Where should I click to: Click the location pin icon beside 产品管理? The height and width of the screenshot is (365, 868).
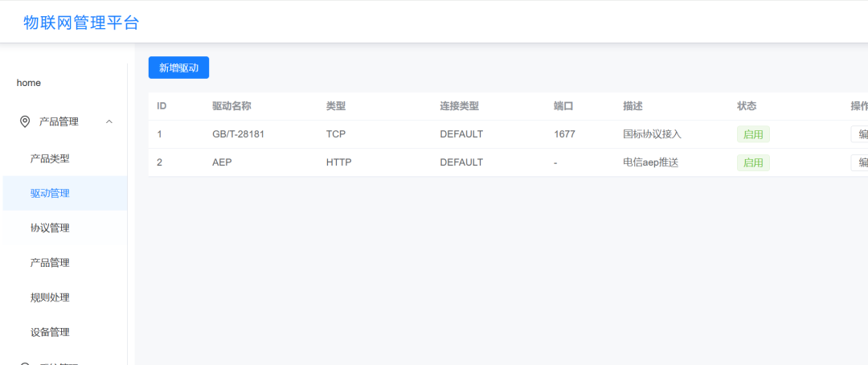point(25,122)
